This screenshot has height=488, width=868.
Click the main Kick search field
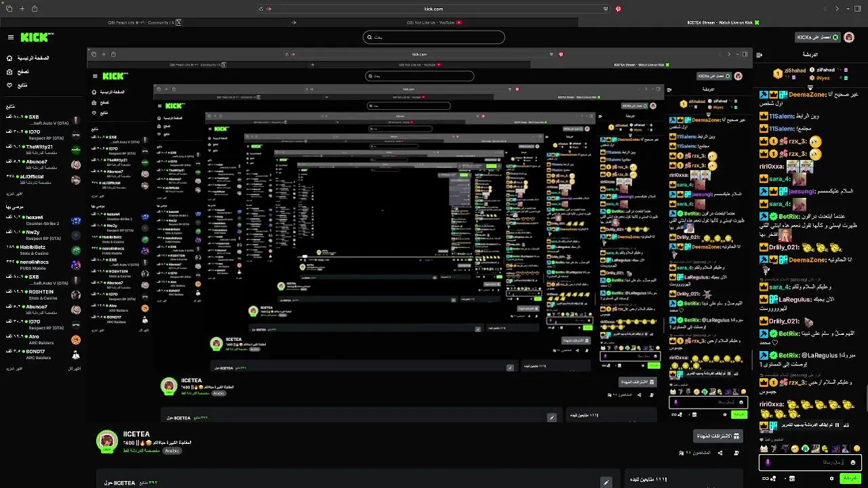click(434, 37)
